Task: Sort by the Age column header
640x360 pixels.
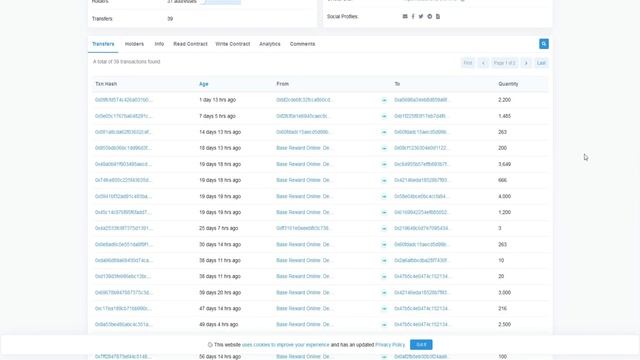Action: tap(204, 84)
